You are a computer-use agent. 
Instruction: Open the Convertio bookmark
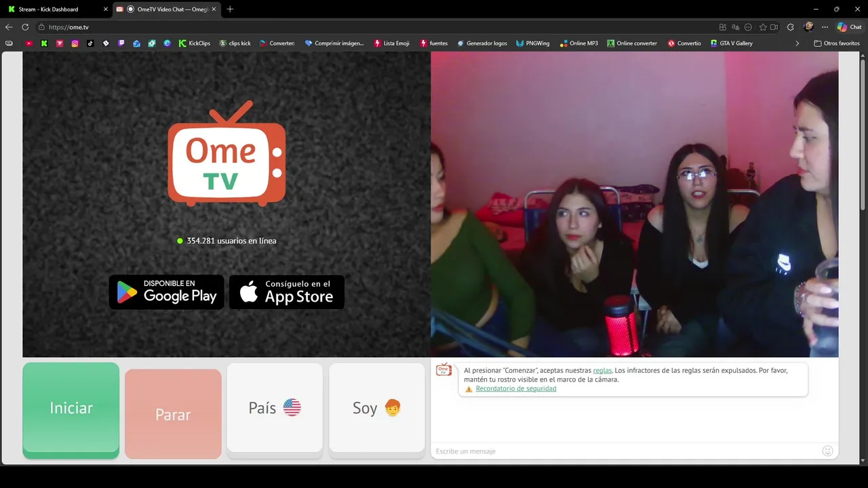684,43
